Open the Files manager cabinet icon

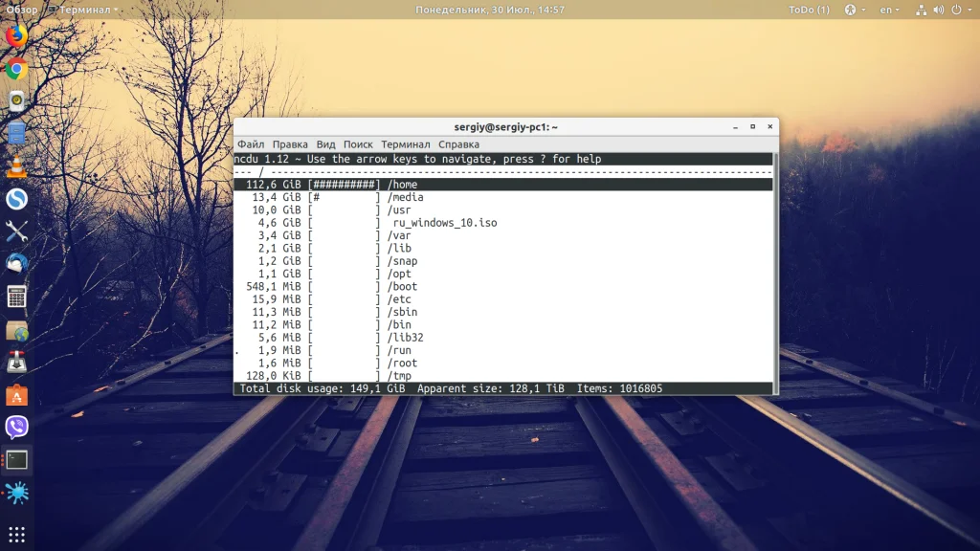coord(17,134)
